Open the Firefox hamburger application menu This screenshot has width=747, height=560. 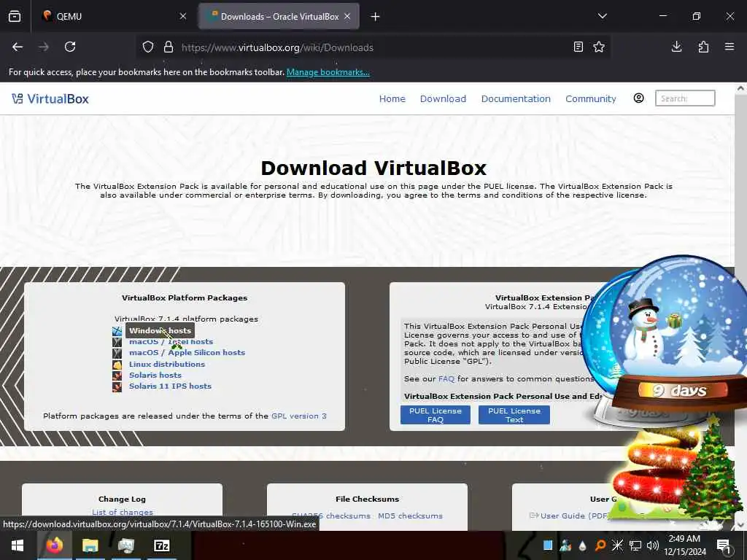[x=729, y=47]
